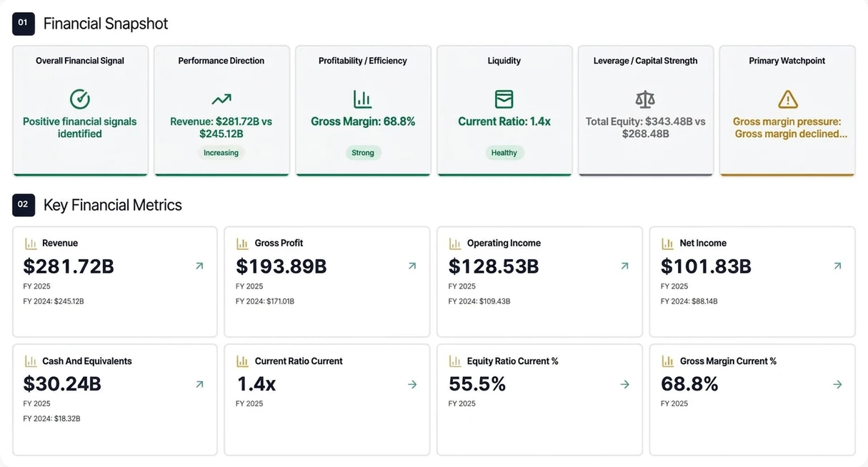The image size is (868, 467).
Task: Click the 1.4x value in the Current Ratio Current card
Action: point(256,384)
